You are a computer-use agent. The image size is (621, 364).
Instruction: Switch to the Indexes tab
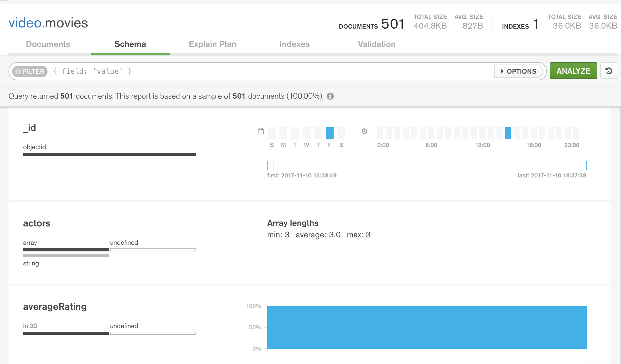(295, 44)
